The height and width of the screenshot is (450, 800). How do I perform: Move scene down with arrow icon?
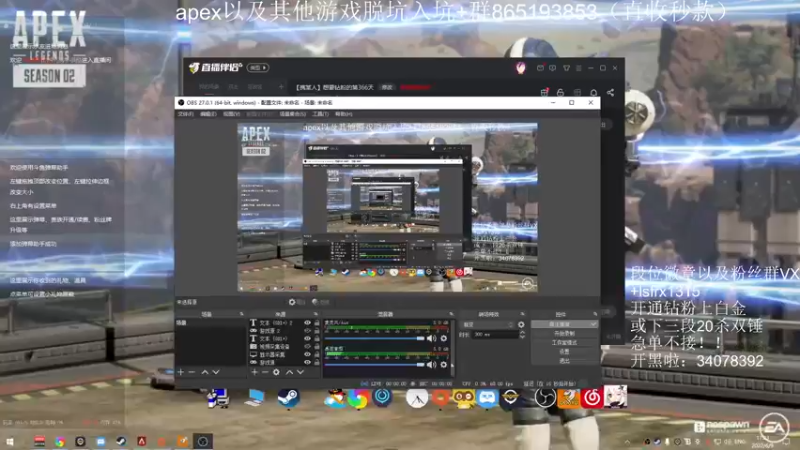pyautogui.click(x=216, y=372)
